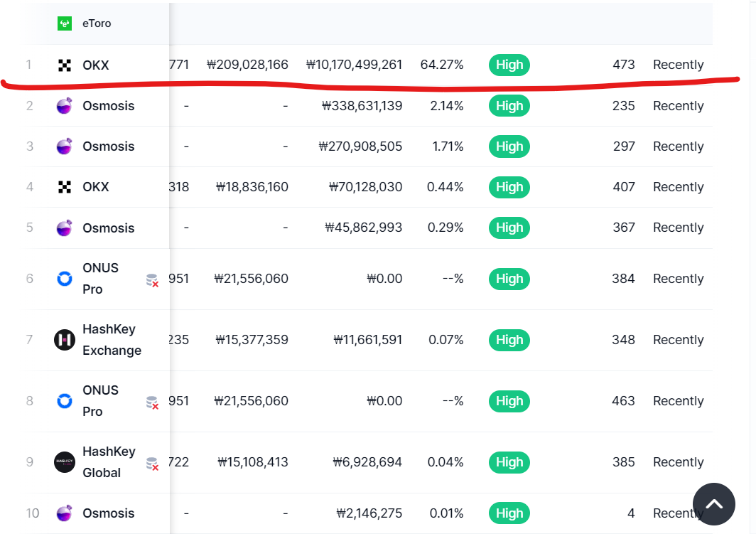This screenshot has height=534, width=756.
Task: Click the eToro logo icon
Action: 65,23
